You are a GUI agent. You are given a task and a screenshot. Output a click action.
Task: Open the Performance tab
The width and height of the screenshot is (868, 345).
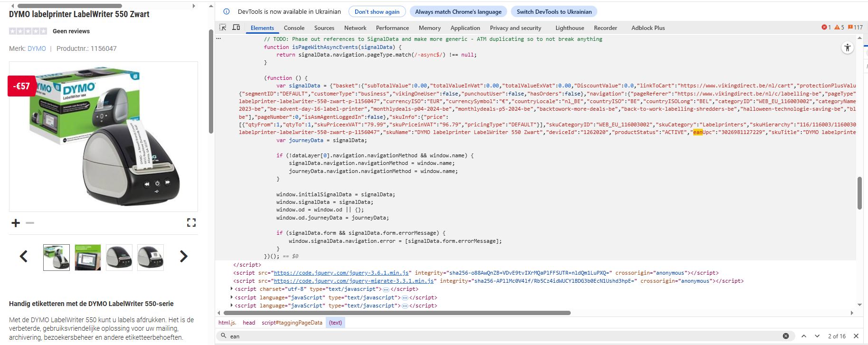click(x=392, y=28)
